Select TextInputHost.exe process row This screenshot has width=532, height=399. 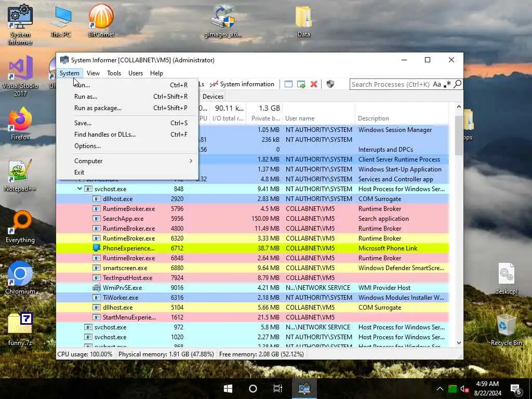(x=252, y=277)
